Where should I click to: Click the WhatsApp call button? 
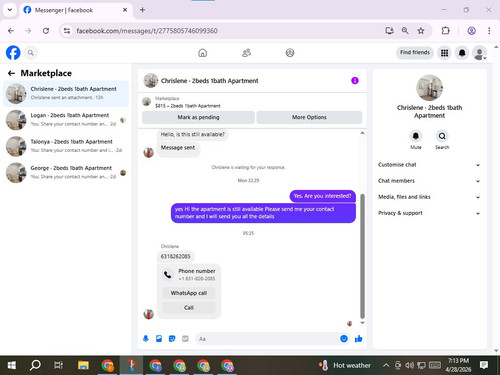pos(189,293)
